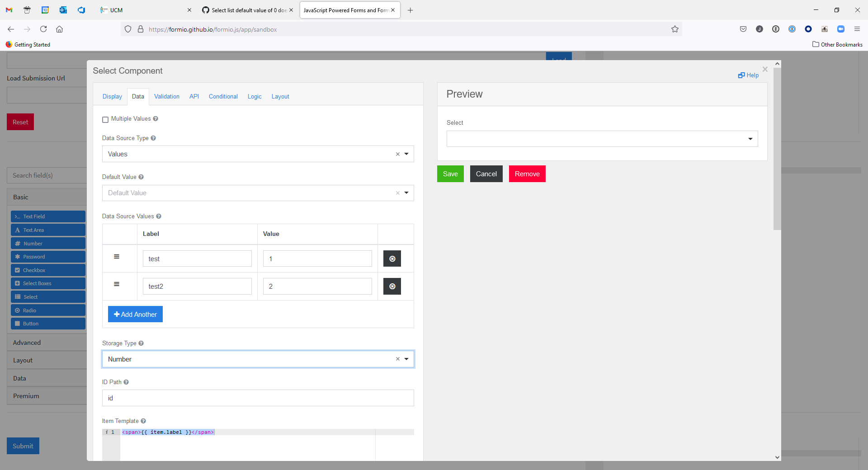Enable the Multiple Values checkbox
Viewport: 868px width, 470px height.
coord(105,120)
